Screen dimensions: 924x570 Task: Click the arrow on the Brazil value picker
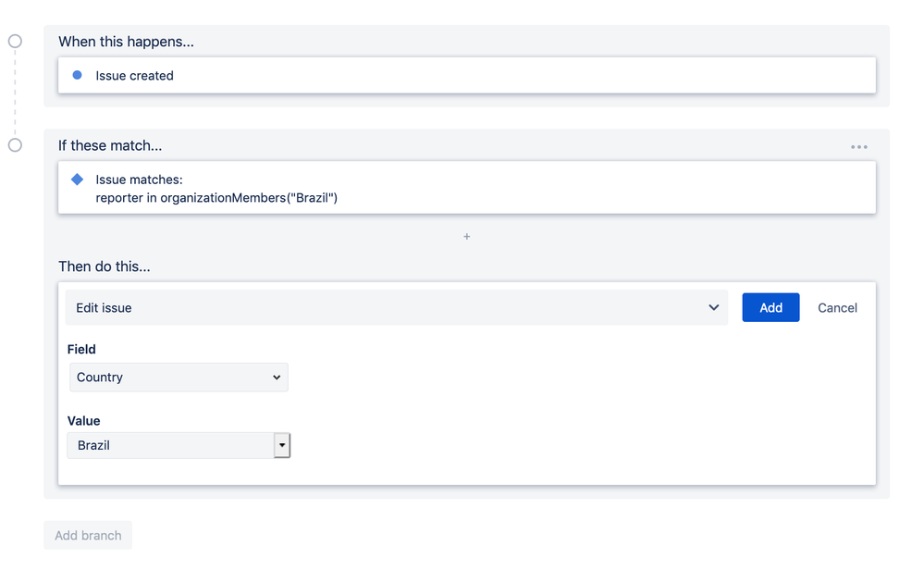coord(282,445)
